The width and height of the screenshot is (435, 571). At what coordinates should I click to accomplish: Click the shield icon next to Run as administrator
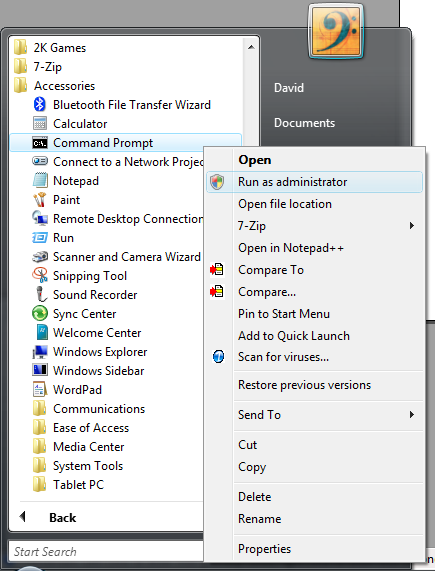point(218,182)
